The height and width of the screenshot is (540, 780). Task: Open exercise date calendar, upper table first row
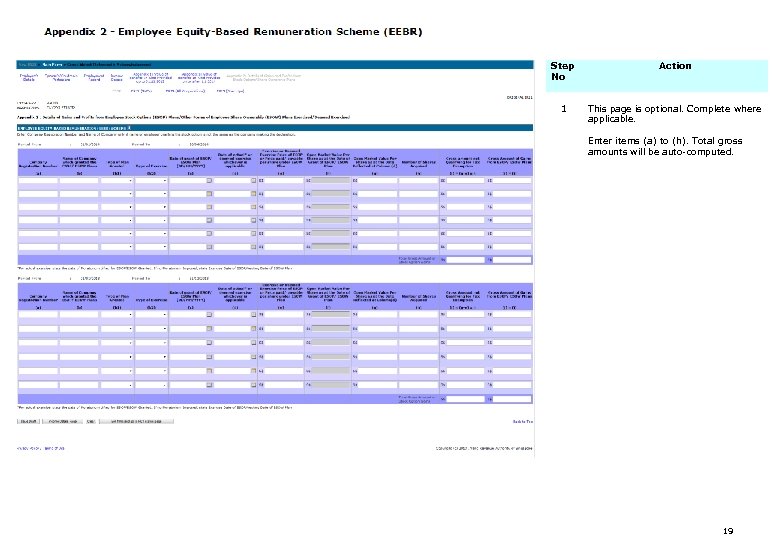pos(253,180)
